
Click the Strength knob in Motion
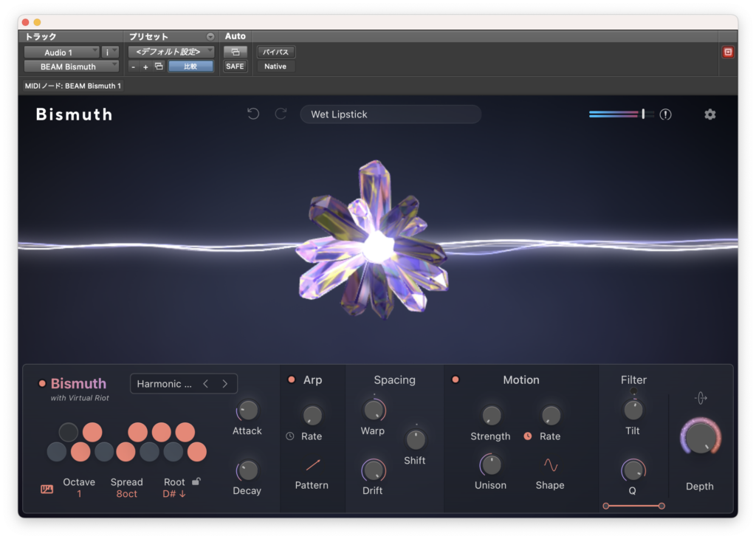tap(491, 416)
